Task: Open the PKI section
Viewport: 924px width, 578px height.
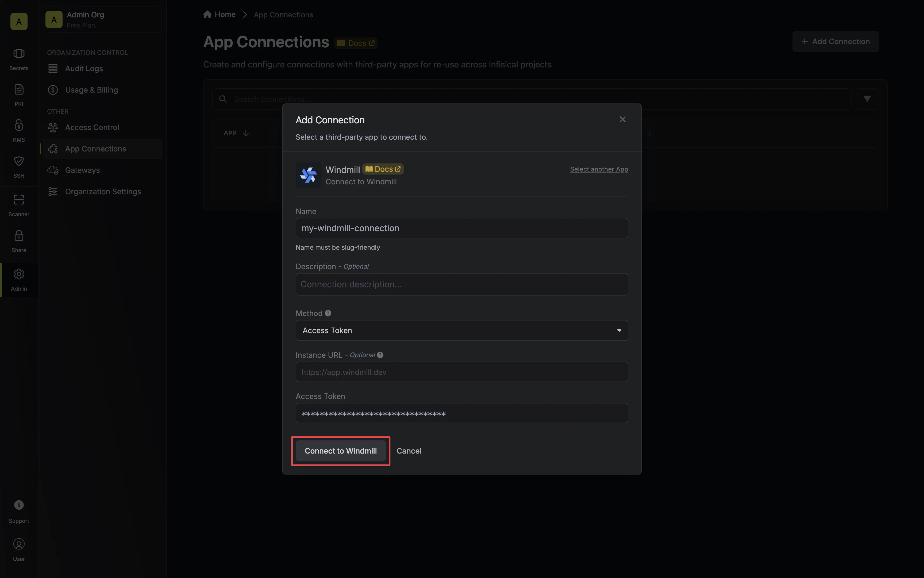Action: pos(19,96)
